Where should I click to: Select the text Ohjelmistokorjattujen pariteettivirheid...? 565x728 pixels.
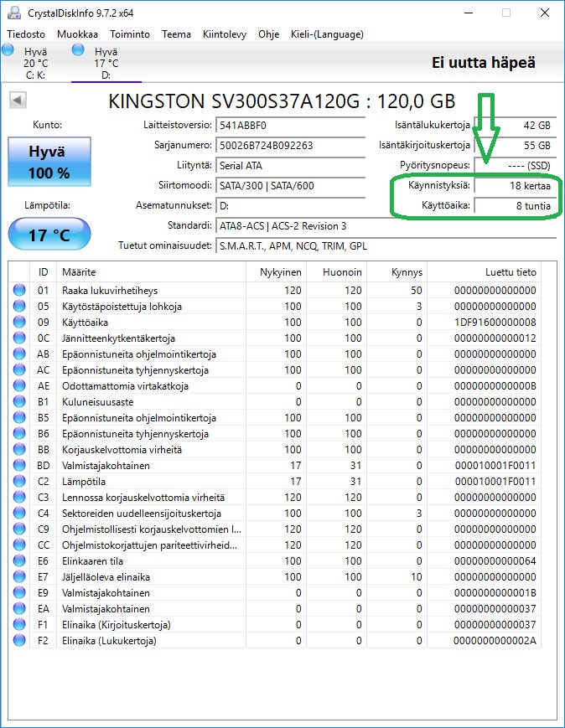149,545
